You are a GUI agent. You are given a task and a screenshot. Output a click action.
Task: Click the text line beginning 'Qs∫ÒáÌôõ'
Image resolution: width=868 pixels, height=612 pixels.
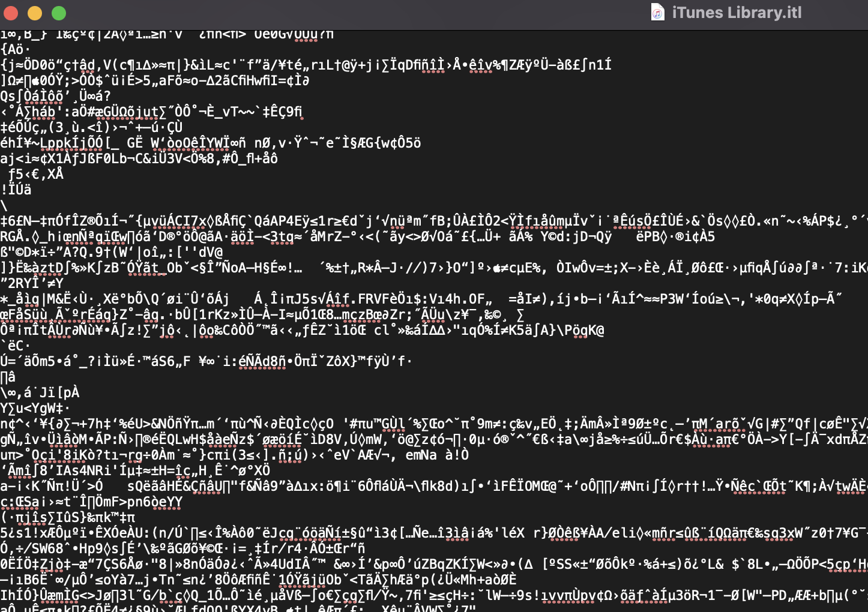56,96
